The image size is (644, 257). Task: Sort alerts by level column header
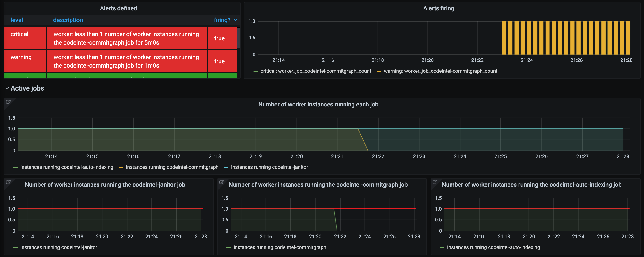click(17, 20)
